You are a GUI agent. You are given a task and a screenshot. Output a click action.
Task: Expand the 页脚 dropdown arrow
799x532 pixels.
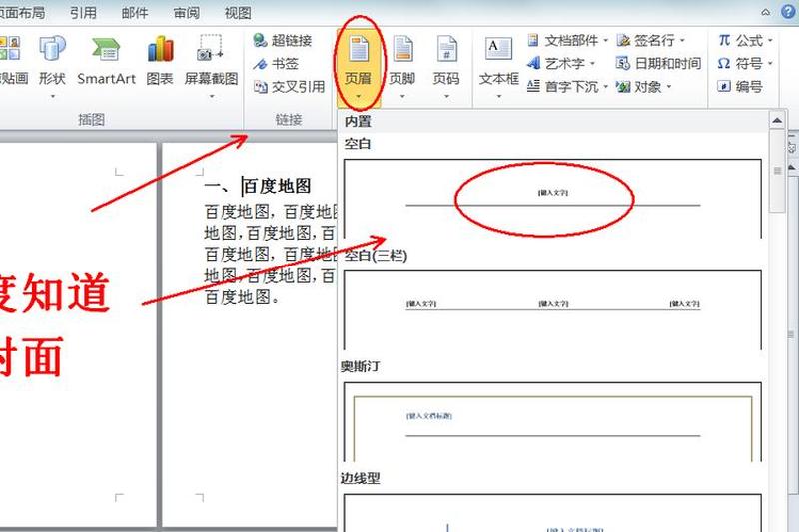(x=402, y=96)
